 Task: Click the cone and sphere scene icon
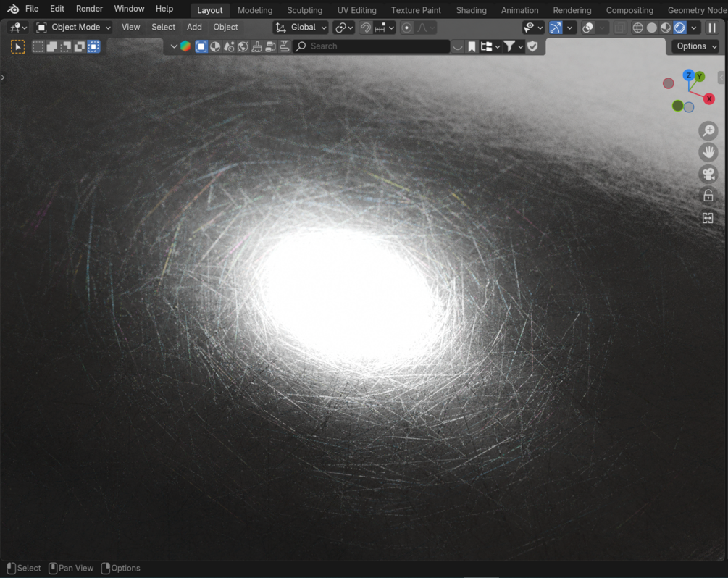229,46
